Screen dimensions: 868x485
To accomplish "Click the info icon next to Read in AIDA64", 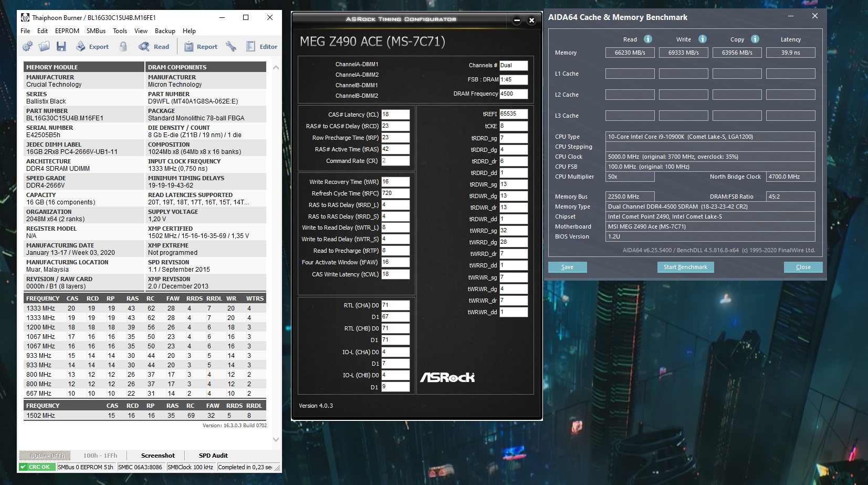I will coord(648,39).
